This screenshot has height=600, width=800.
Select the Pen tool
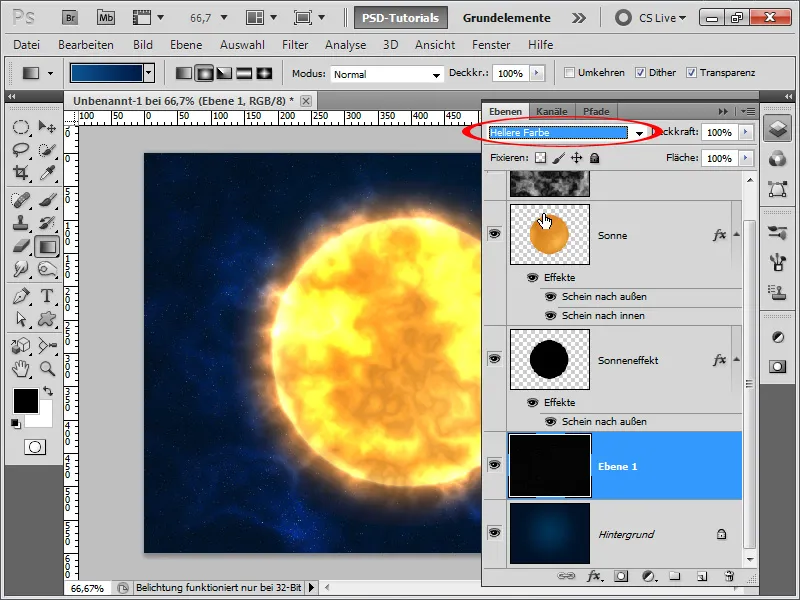coord(20,296)
